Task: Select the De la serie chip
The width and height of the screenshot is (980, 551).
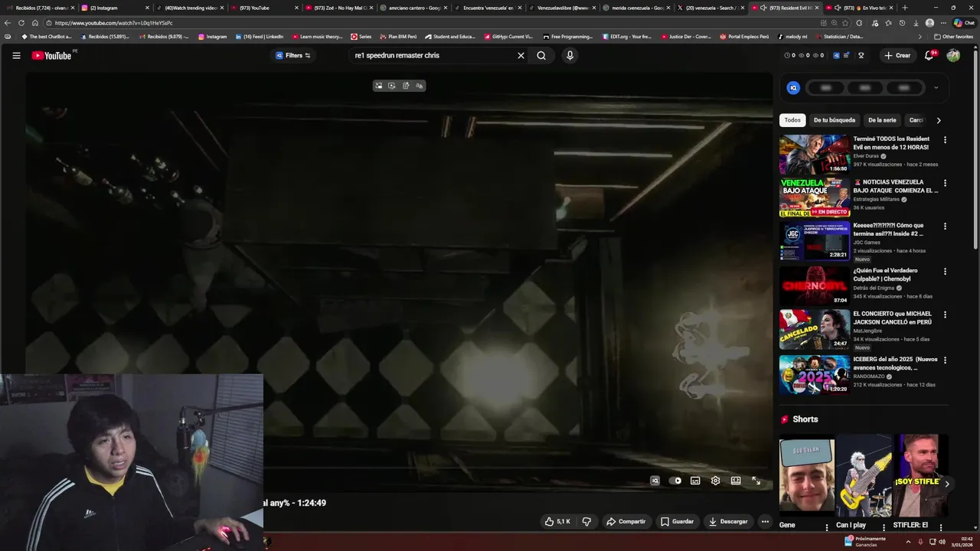Action: point(882,120)
